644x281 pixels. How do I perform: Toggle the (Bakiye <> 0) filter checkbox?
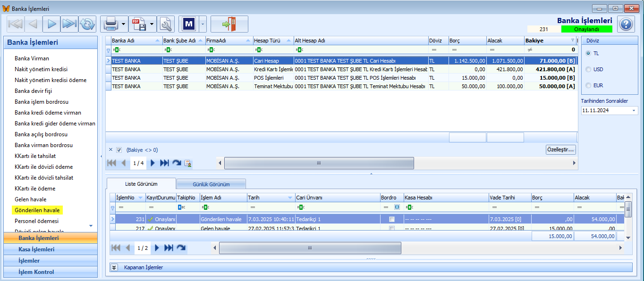[x=119, y=150]
